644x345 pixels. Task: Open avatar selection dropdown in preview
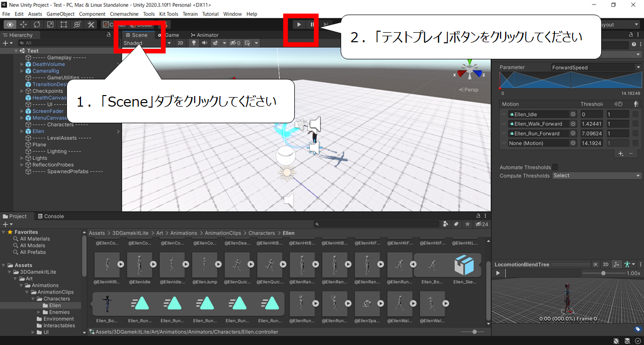[628, 264]
